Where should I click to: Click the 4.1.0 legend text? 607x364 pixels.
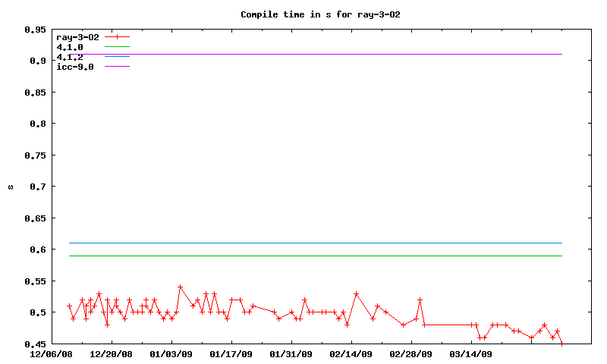coord(71,47)
